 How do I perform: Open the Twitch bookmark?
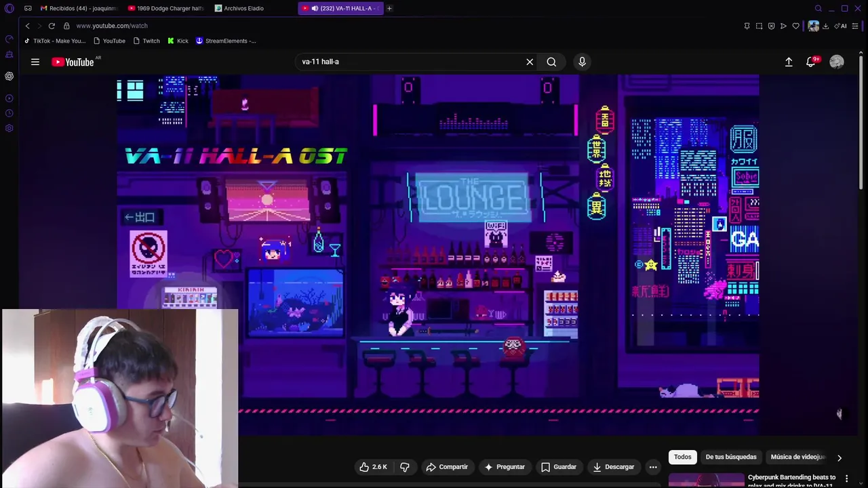(x=146, y=41)
